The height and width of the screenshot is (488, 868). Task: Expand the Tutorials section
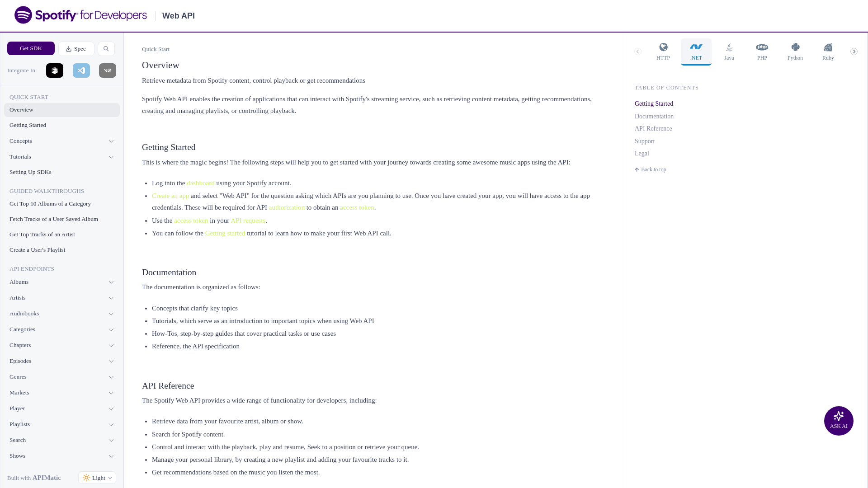[x=62, y=157]
